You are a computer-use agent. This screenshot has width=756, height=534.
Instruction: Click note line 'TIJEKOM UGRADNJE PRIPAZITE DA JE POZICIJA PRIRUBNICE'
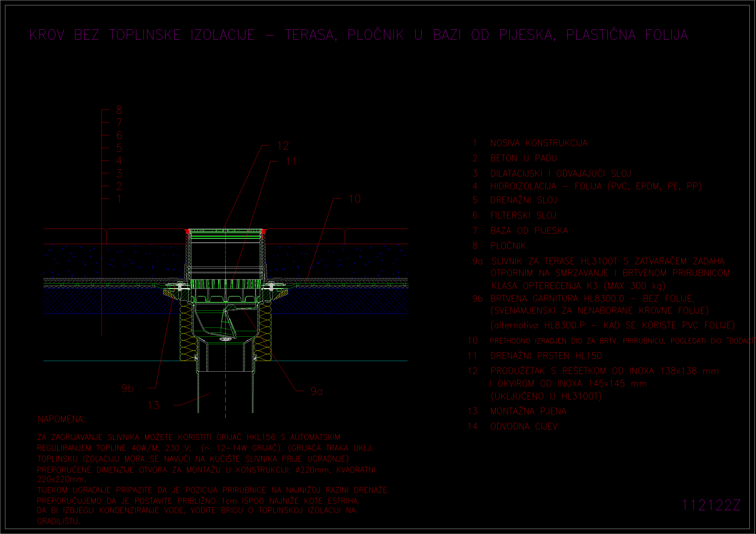point(151,490)
